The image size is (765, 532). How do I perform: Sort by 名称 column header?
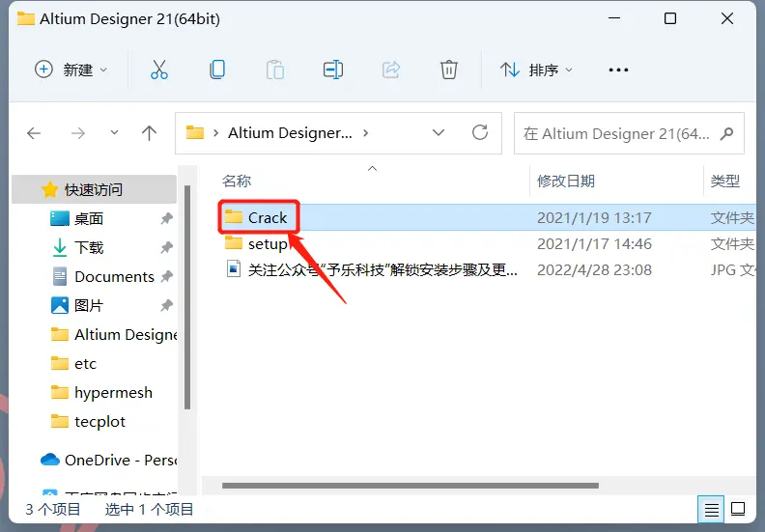tap(237, 181)
